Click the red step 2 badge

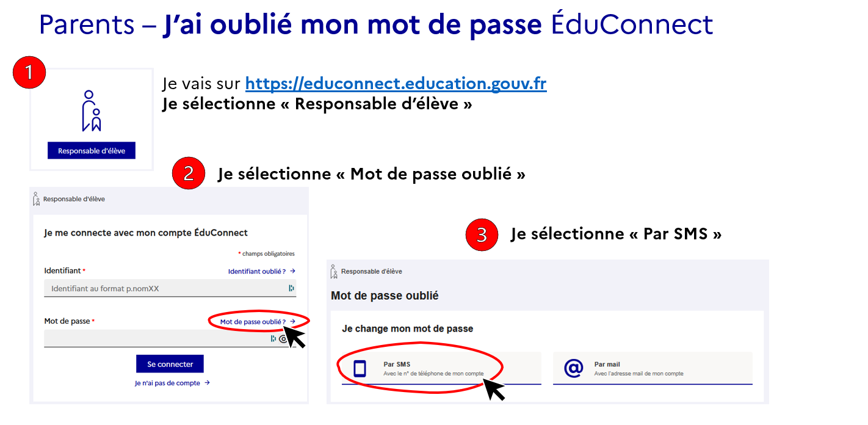click(x=189, y=173)
